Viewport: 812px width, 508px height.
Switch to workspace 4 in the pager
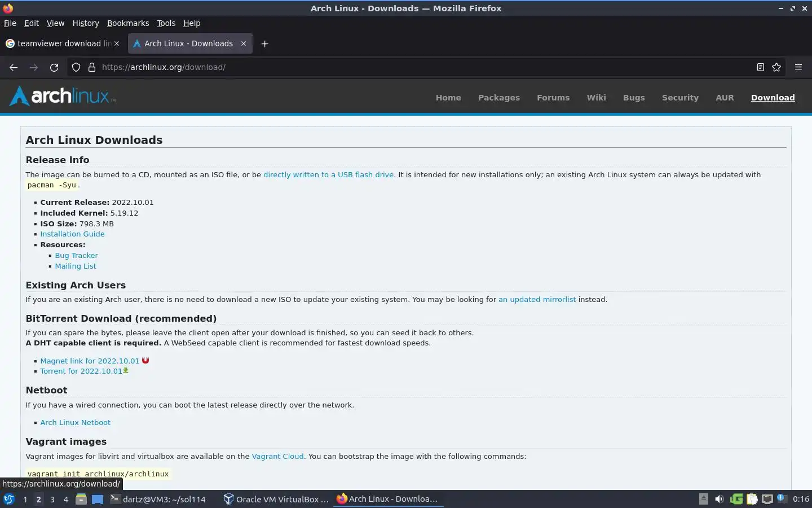click(x=65, y=499)
